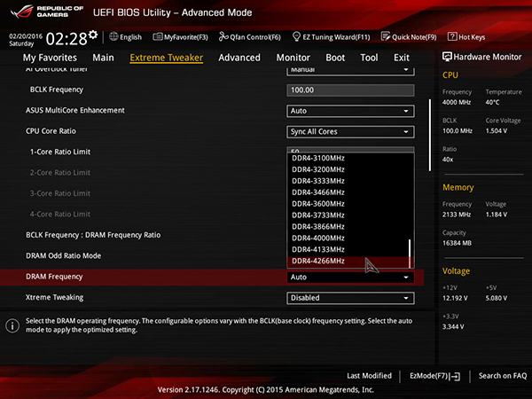Open Quick Note pencil icon

coord(386,36)
